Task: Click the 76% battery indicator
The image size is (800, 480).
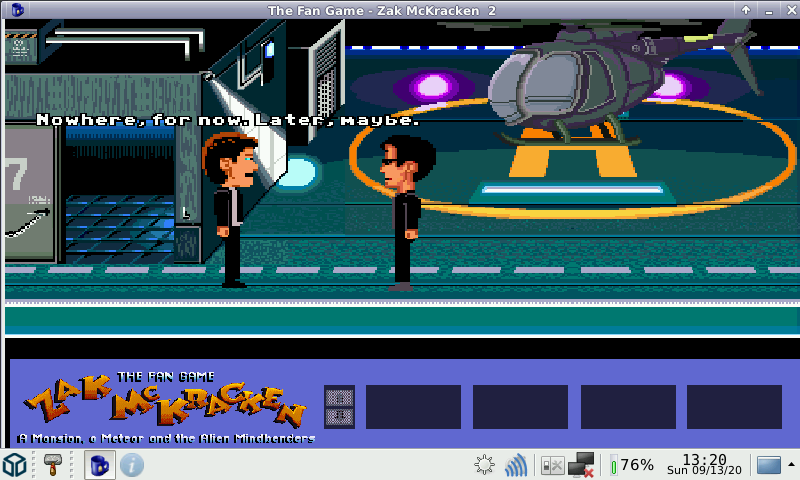Action: (632, 465)
